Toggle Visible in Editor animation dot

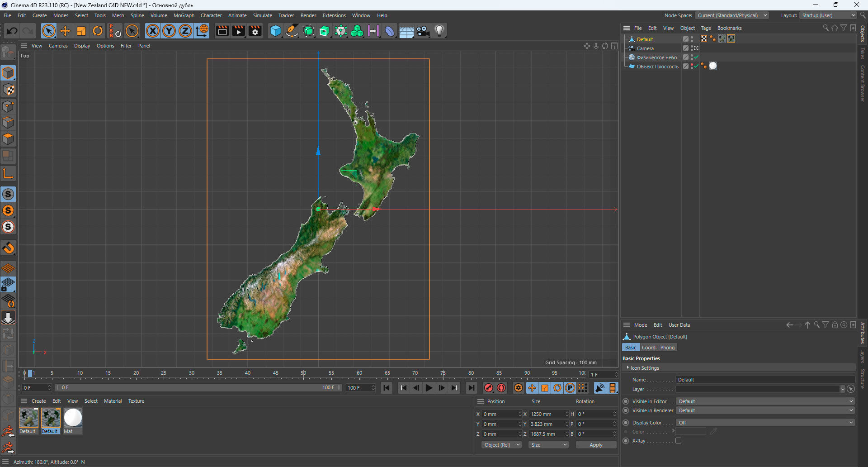(x=626, y=401)
